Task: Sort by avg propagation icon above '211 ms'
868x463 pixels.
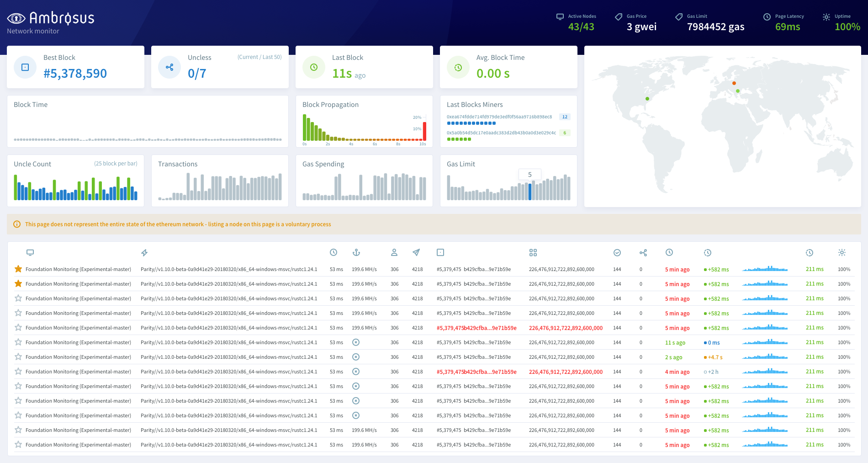Action: point(810,252)
